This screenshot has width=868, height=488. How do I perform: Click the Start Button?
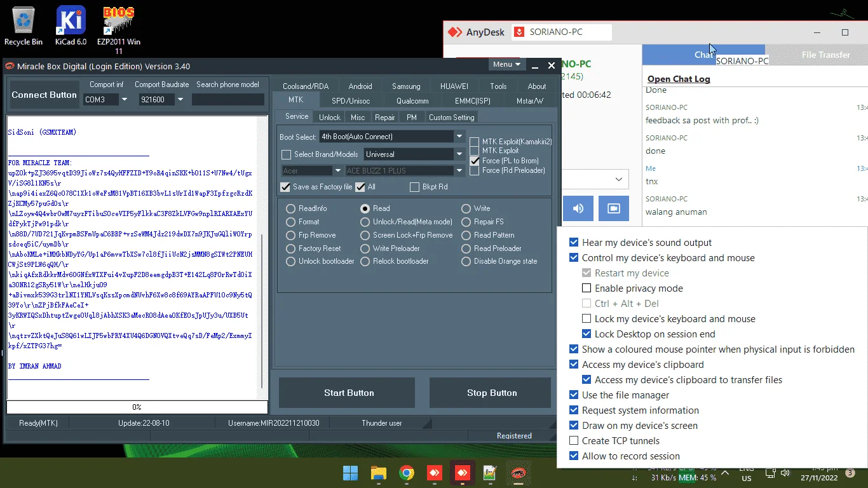(349, 393)
